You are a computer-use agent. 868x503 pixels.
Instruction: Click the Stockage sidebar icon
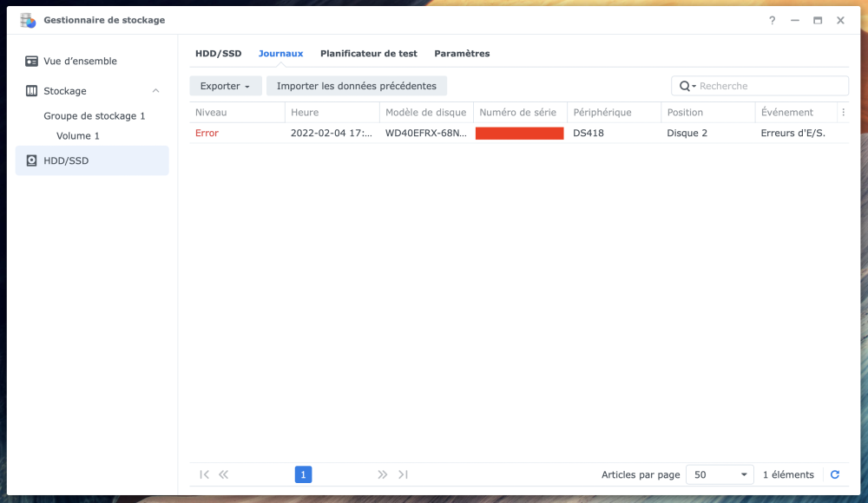coord(31,91)
